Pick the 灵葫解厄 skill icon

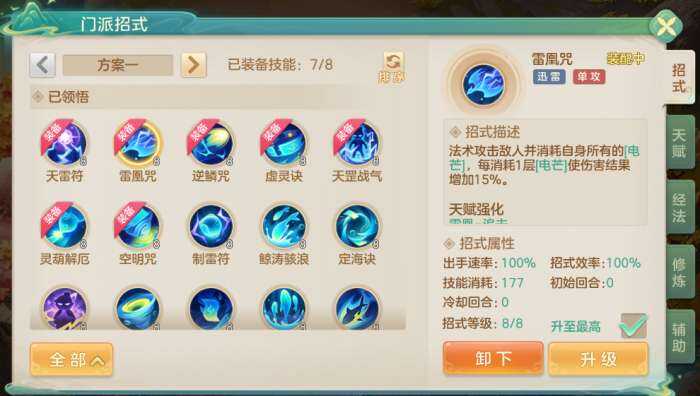[x=65, y=227]
